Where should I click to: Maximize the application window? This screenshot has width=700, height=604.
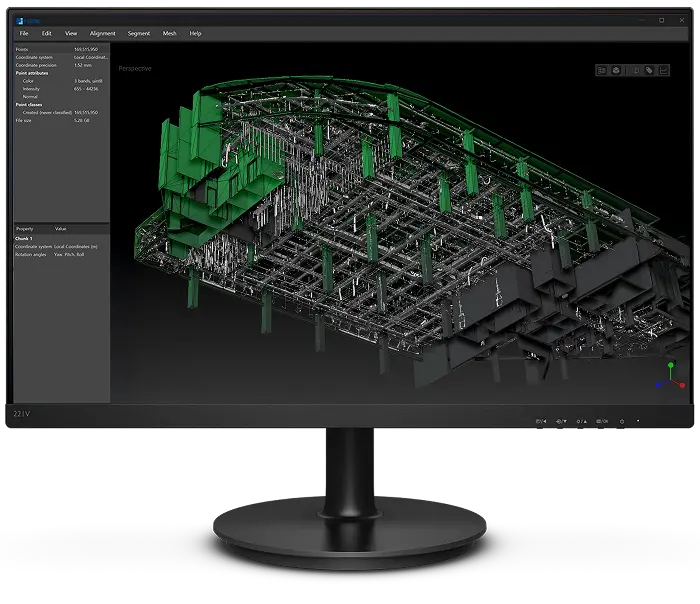661,19
